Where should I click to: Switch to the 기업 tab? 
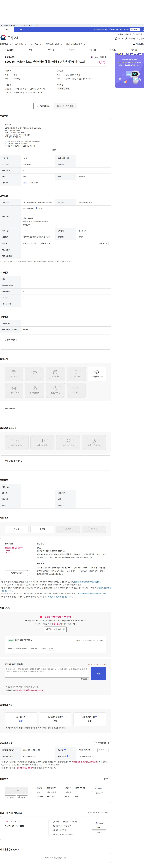[21, 30]
